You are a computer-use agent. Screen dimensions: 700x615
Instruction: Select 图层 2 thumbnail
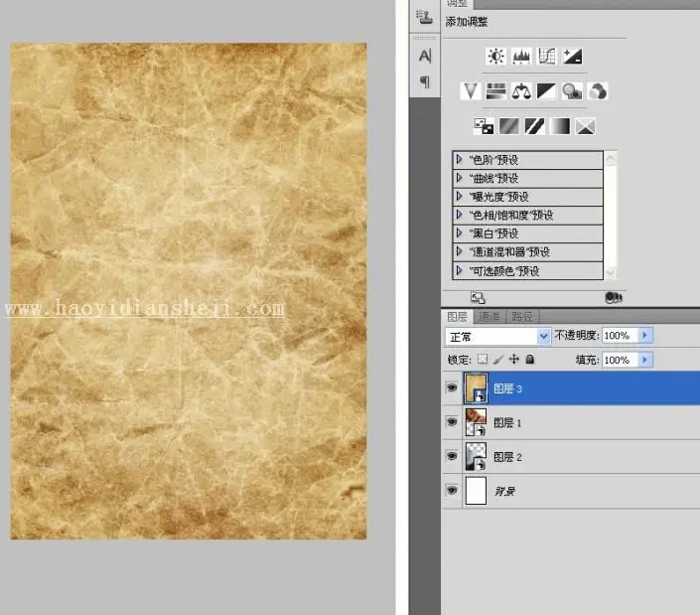tap(476, 456)
